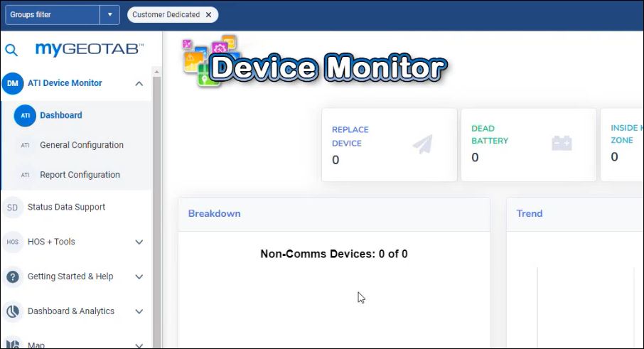Click the Dashboard & Analytics pie icon
The height and width of the screenshot is (349, 644).
pos(12,311)
